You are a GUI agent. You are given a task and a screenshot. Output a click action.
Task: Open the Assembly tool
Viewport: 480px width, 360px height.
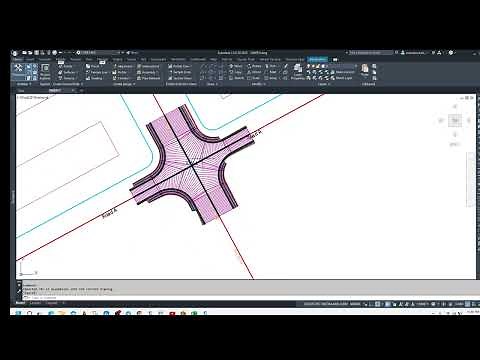coord(147,72)
